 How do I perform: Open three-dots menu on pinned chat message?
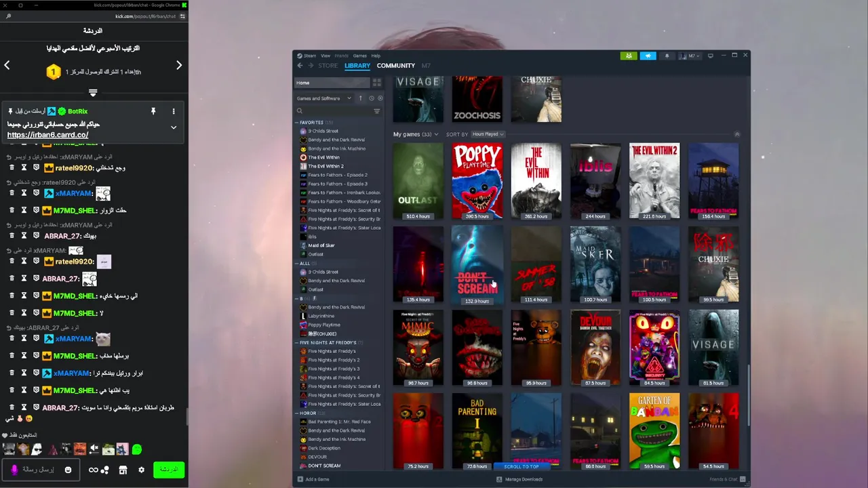pos(174,111)
